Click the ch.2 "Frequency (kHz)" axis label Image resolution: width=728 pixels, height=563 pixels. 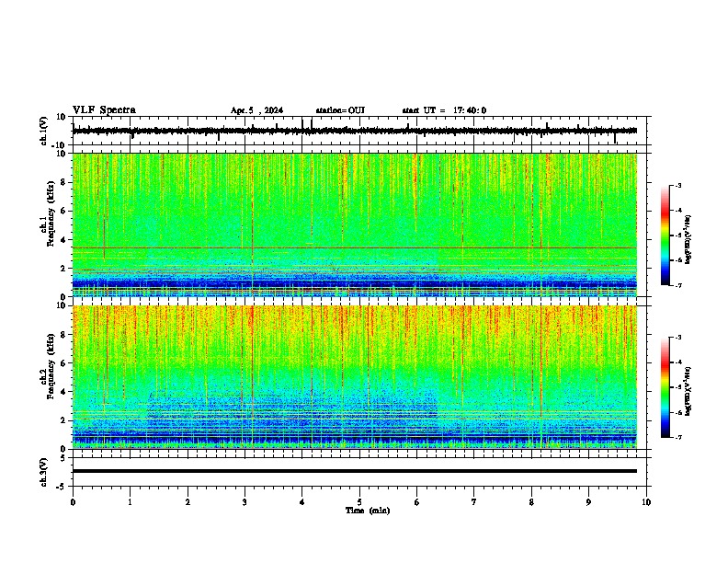[51, 366]
